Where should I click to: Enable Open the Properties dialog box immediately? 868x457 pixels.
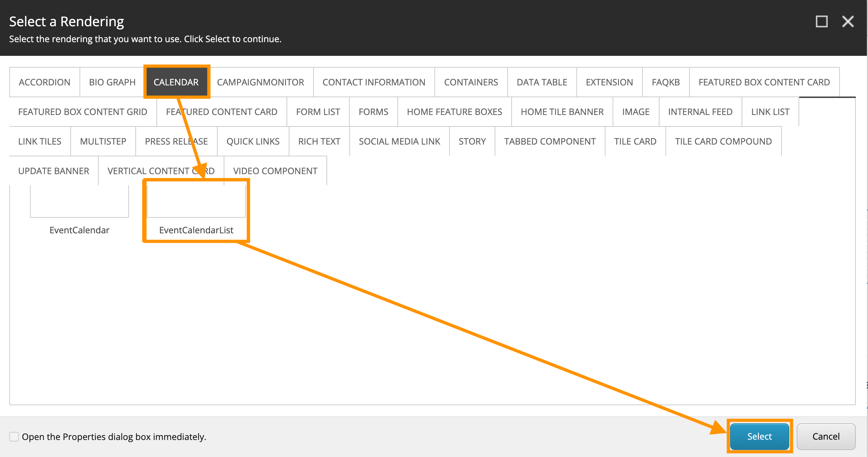14,437
